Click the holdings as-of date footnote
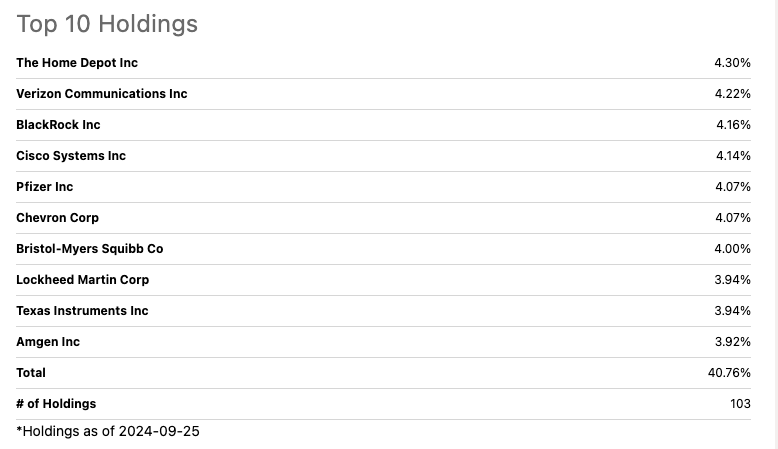The image size is (778, 449). [x=108, y=431]
